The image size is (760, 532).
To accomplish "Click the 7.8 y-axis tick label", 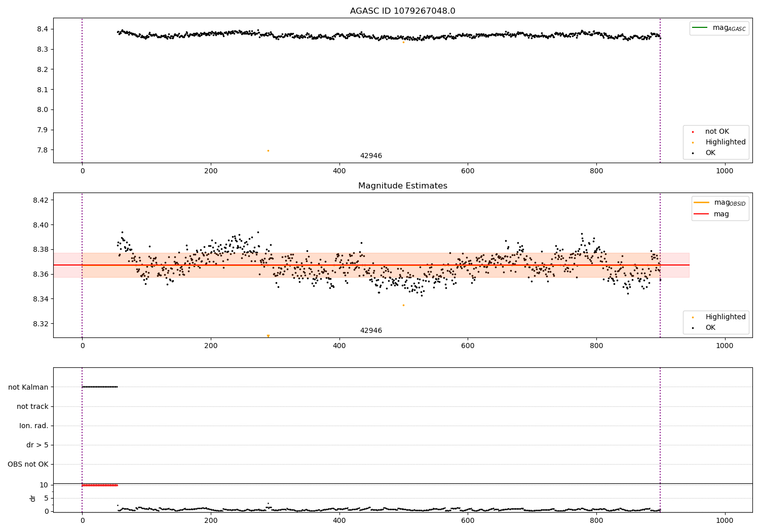I will (43, 150).
